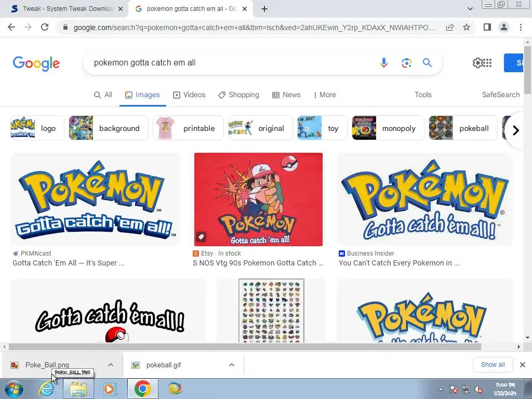This screenshot has height=399, width=532.
Task: Close the Tweak - System Tweak tab
Action: (x=121, y=9)
